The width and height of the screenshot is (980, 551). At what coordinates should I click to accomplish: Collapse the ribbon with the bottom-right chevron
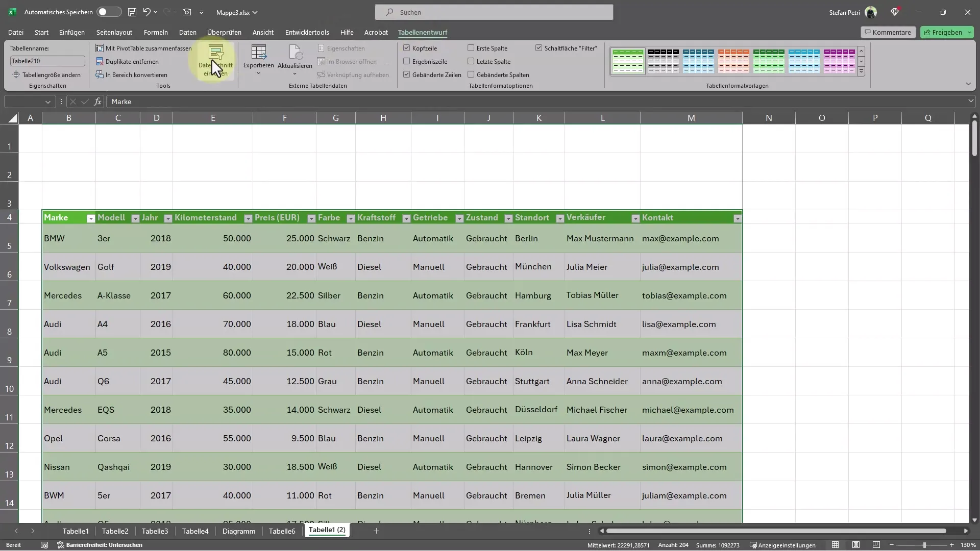click(968, 84)
